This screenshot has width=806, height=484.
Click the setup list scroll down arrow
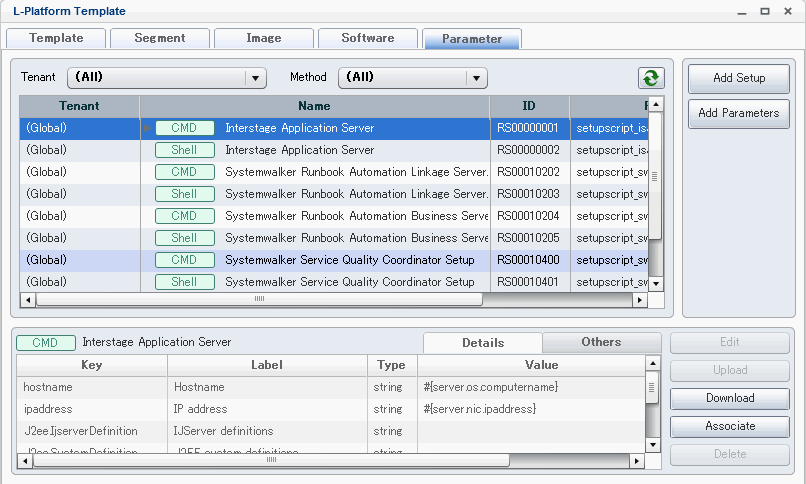click(655, 284)
